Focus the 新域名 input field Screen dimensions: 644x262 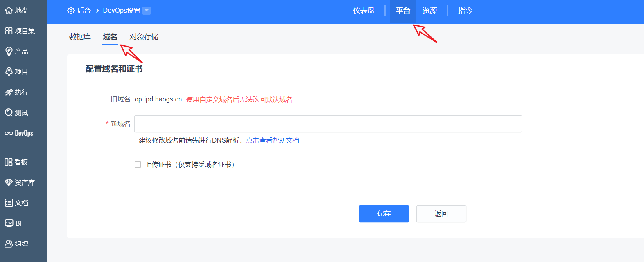tap(328, 124)
